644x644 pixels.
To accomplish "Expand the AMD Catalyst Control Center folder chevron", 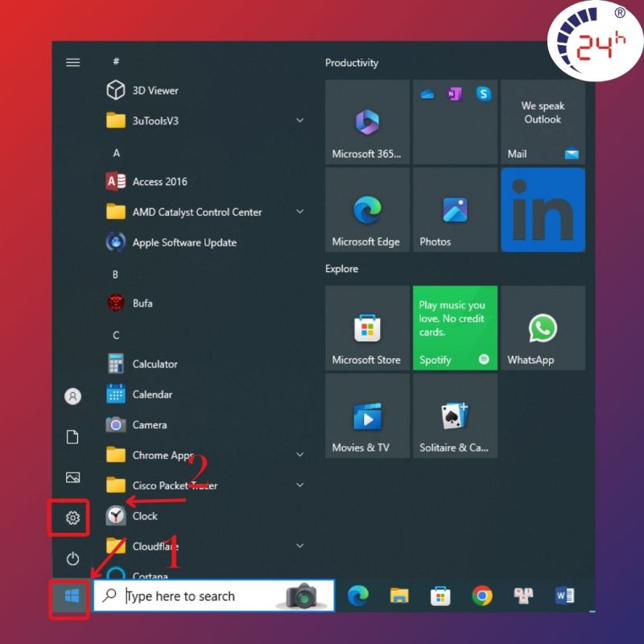I will [300, 212].
